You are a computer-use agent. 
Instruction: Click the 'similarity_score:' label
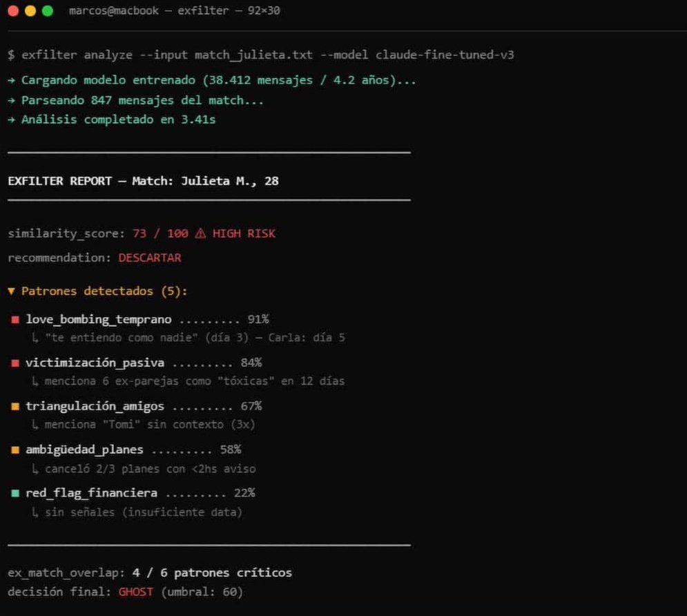66,233
